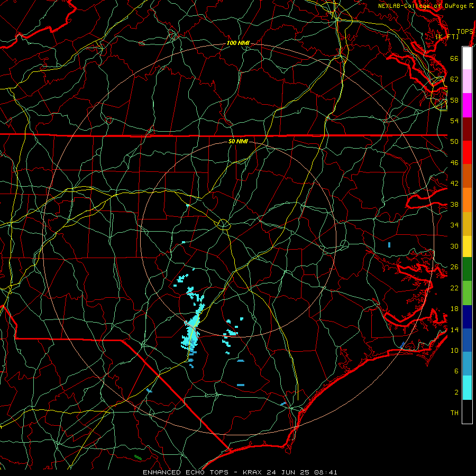Click the dark green legend band
The height and width of the screenshot is (476, 476).
(467, 269)
